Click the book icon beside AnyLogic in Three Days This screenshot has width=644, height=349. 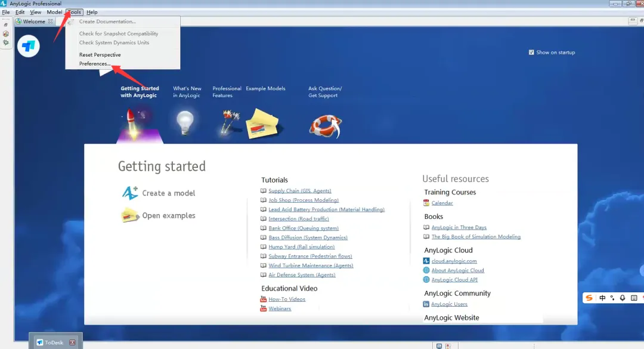[x=426, y=227]
